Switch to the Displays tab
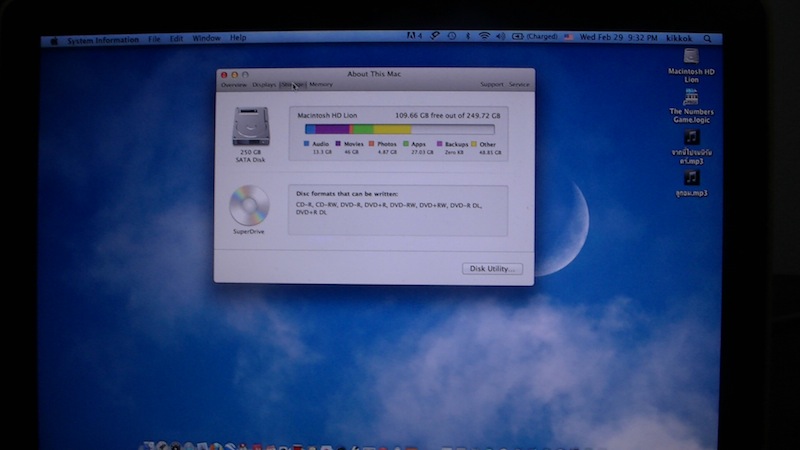Viewport: 800px width, 450px height. click(x=264, y=85)
